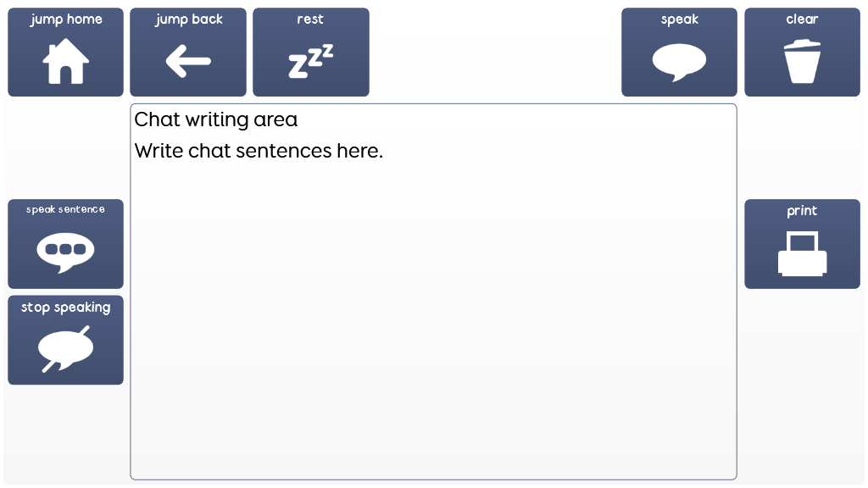Screen dimensions: 868x488
Task: Select the 'jump back' label text
Action: coord(188,19)
